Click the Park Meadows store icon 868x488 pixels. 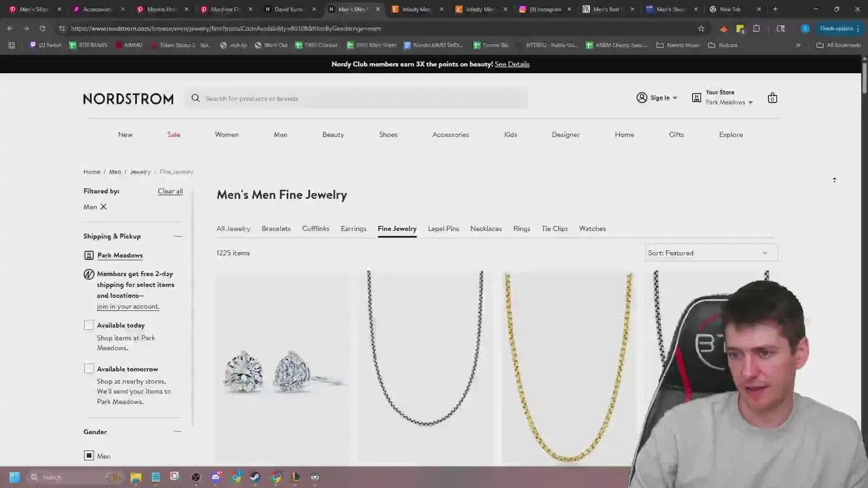coord(89,256)
